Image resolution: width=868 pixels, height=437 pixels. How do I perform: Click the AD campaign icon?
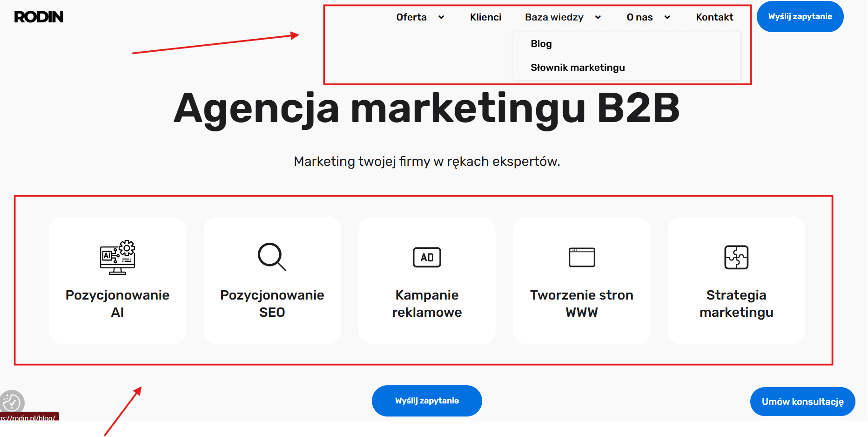click(427, 257)
